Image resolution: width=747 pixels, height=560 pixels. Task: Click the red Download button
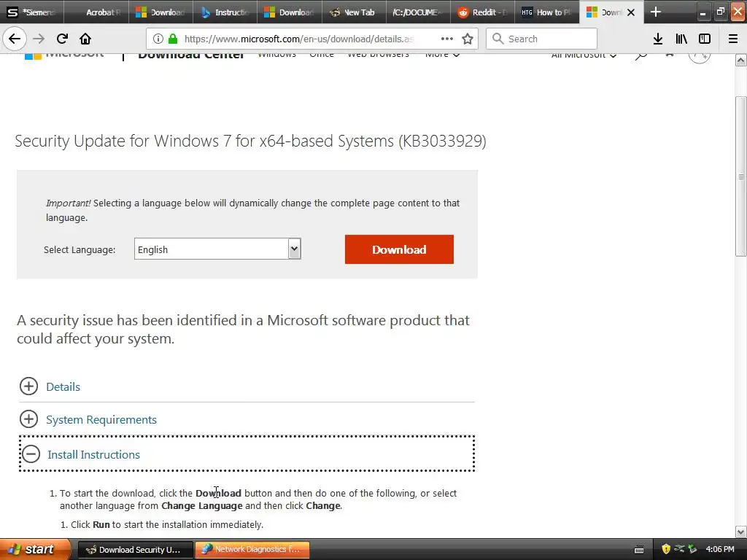coord(399,249)
